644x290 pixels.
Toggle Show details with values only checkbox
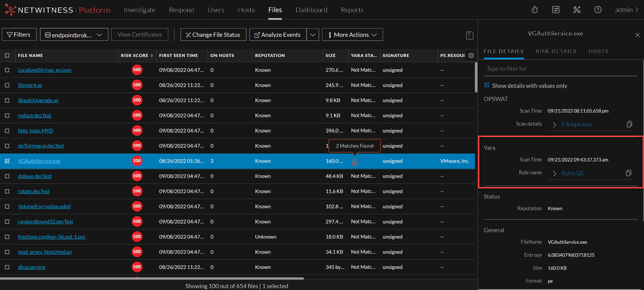click(x=486, y=86)
